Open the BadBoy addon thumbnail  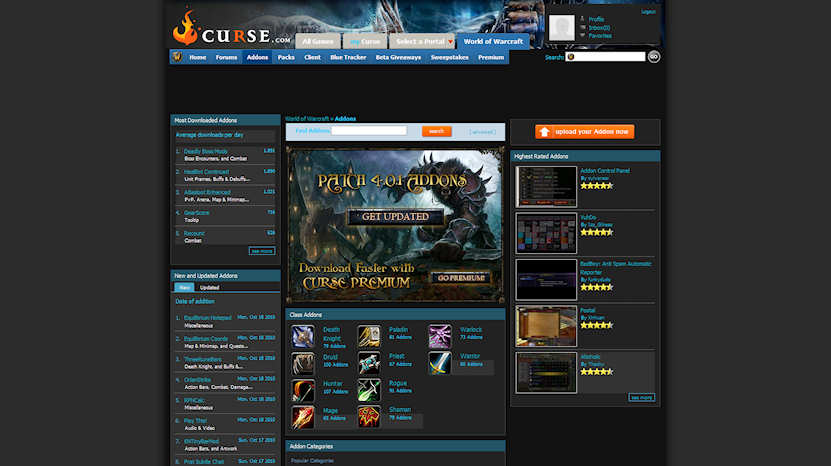pos(546,279)
